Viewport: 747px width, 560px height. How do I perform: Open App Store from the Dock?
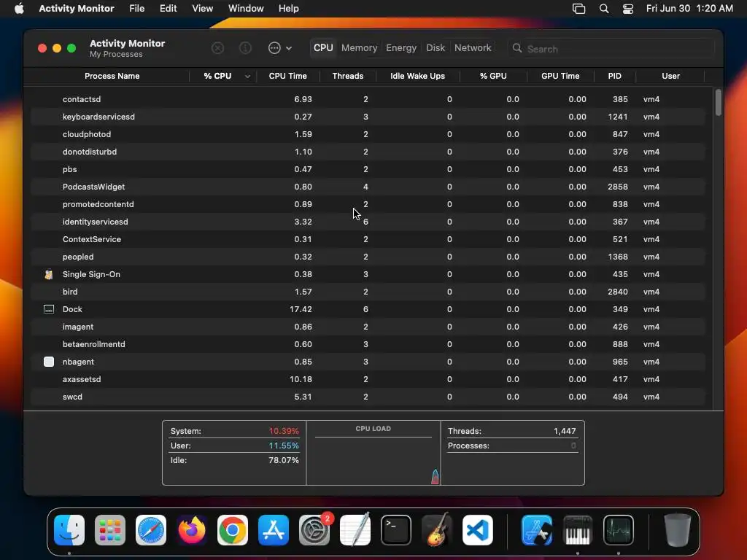[274, 530]
